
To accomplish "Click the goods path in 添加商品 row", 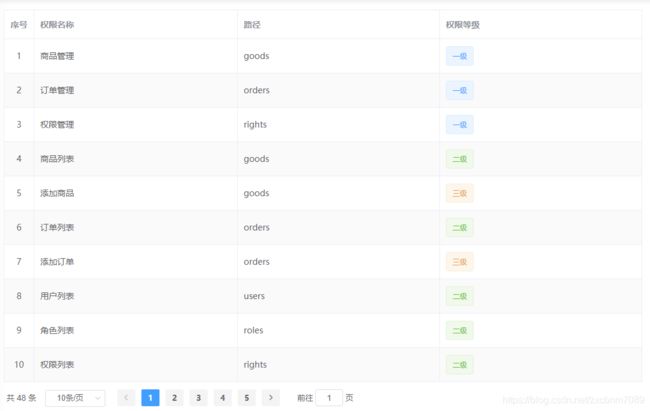I will tap(256, 194).
